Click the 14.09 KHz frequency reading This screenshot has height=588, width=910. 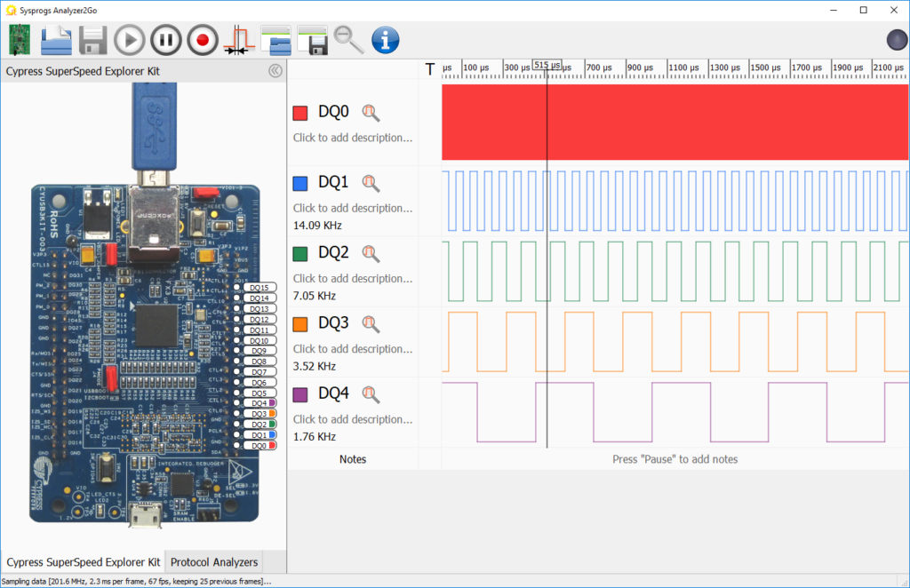(317, 225)
